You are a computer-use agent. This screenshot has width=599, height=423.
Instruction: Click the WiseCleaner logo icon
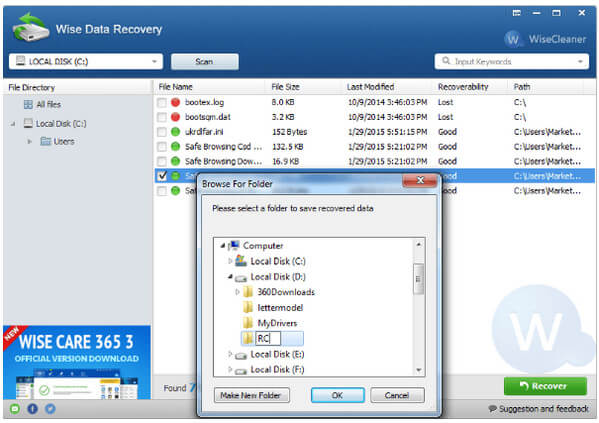[513, 39]
